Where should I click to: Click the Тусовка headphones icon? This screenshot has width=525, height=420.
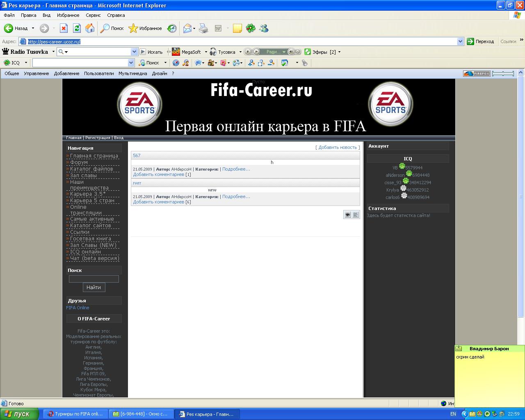tap(213, 52)
